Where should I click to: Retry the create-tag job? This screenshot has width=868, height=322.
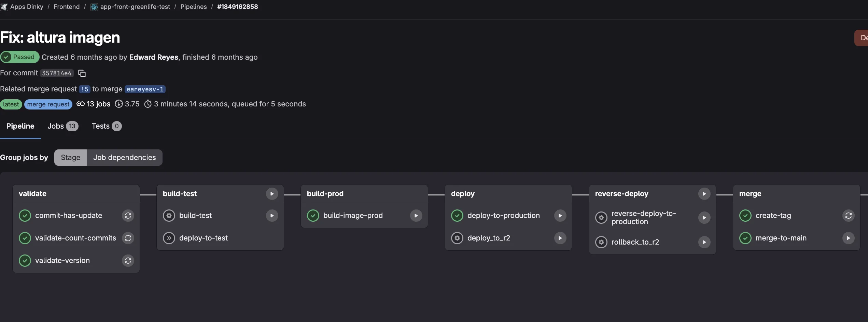849,216
